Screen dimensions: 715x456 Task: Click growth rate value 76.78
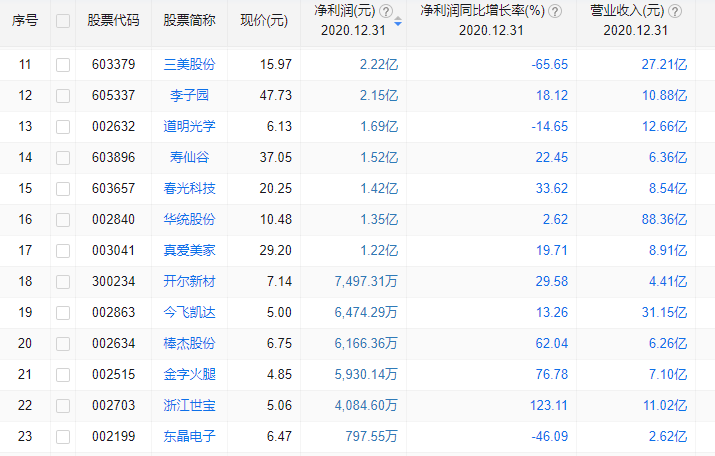(x=552, y=374)
